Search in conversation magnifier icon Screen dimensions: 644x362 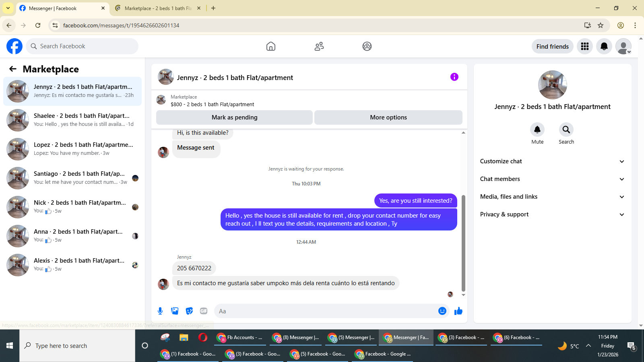tap(566, 130)
